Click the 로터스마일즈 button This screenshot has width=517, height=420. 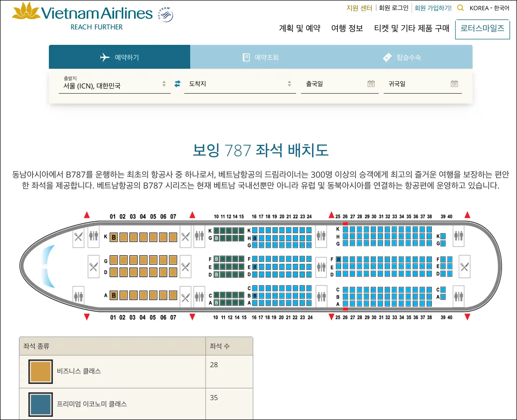482,29
